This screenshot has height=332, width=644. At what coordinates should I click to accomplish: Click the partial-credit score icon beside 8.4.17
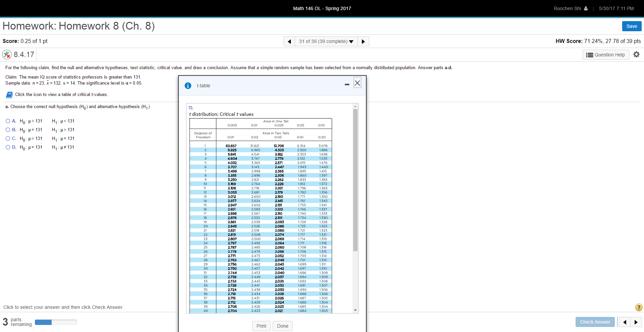point(7,54)
